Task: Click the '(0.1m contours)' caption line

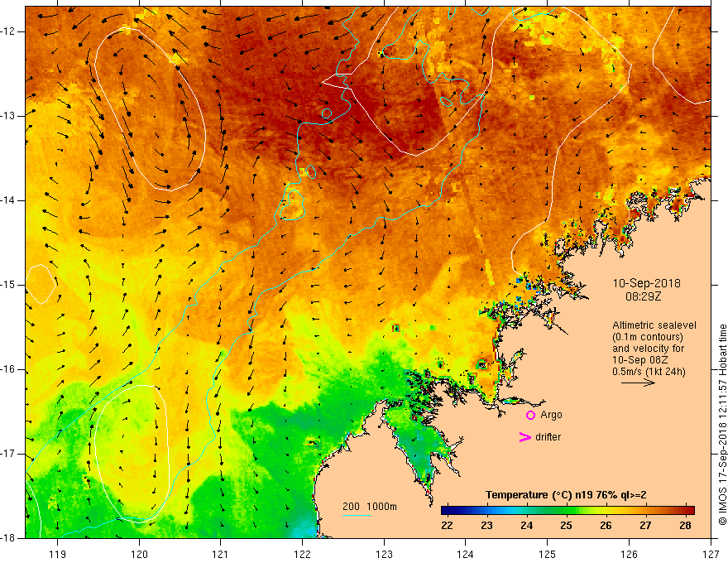Action: coord(648,337)
